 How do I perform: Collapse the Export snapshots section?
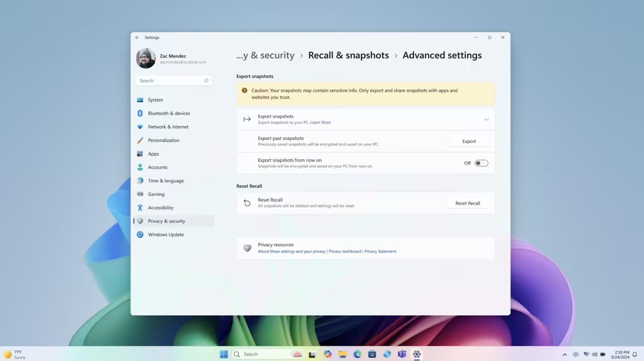(x=487, y=119)
